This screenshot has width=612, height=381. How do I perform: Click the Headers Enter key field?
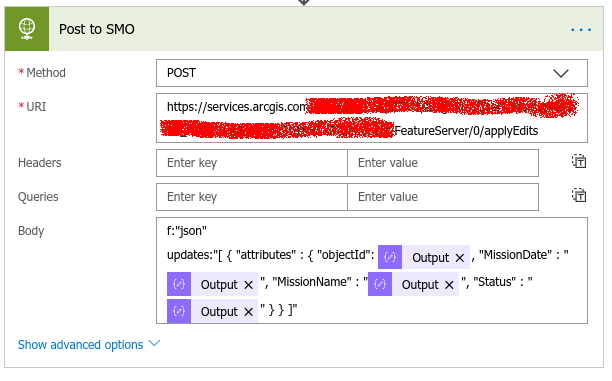[252, 163]
